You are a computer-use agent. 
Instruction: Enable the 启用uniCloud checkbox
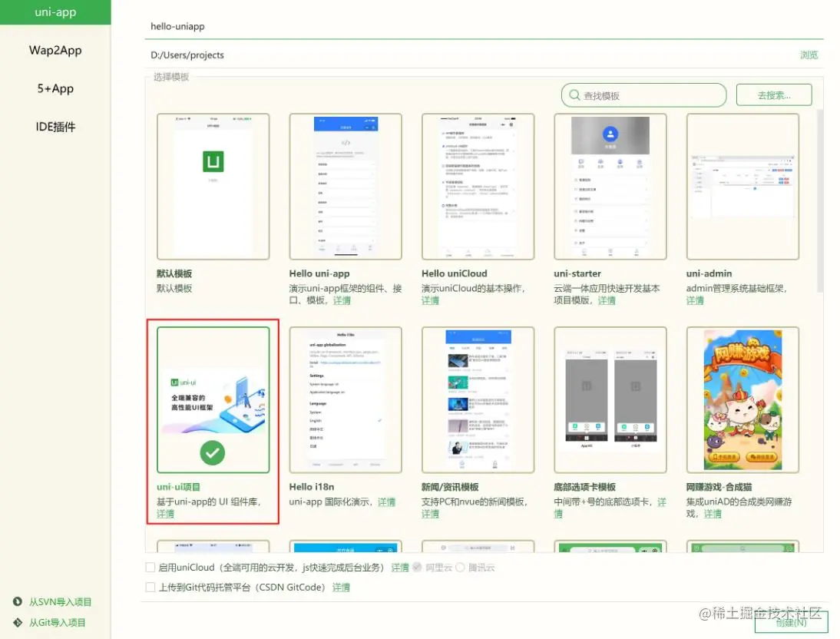(149, 568)
